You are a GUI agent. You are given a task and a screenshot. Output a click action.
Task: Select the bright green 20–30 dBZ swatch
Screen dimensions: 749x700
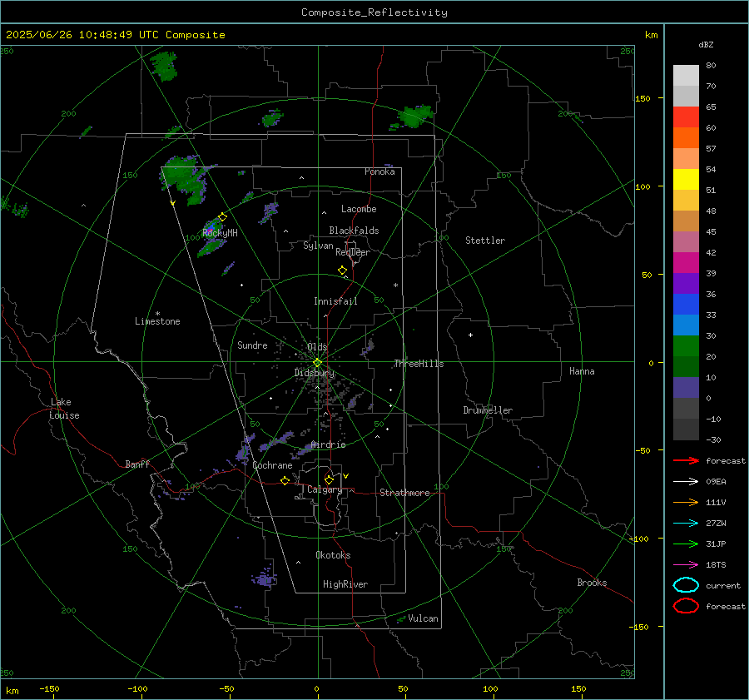(x=686, y=346)
